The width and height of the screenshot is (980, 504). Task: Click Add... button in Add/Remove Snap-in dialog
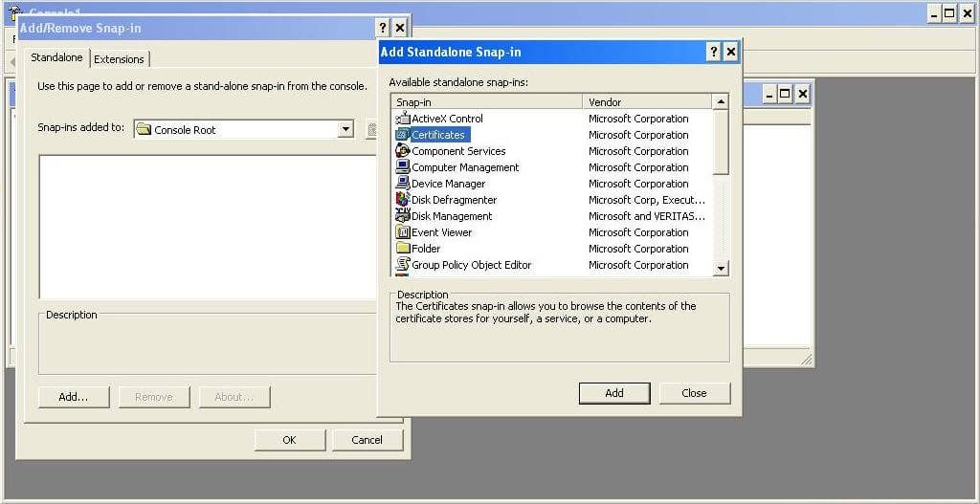coord(74,397)
